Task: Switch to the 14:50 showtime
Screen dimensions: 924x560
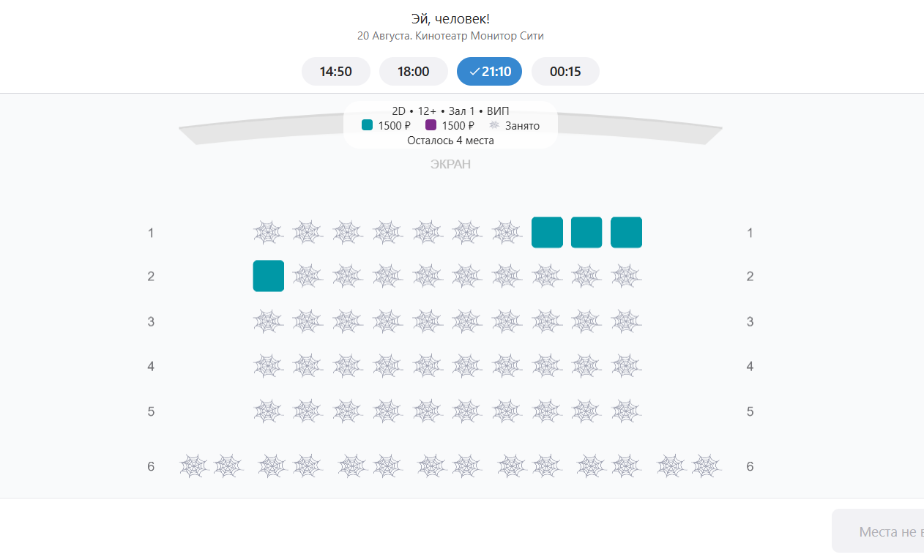Action: (336, 72)
